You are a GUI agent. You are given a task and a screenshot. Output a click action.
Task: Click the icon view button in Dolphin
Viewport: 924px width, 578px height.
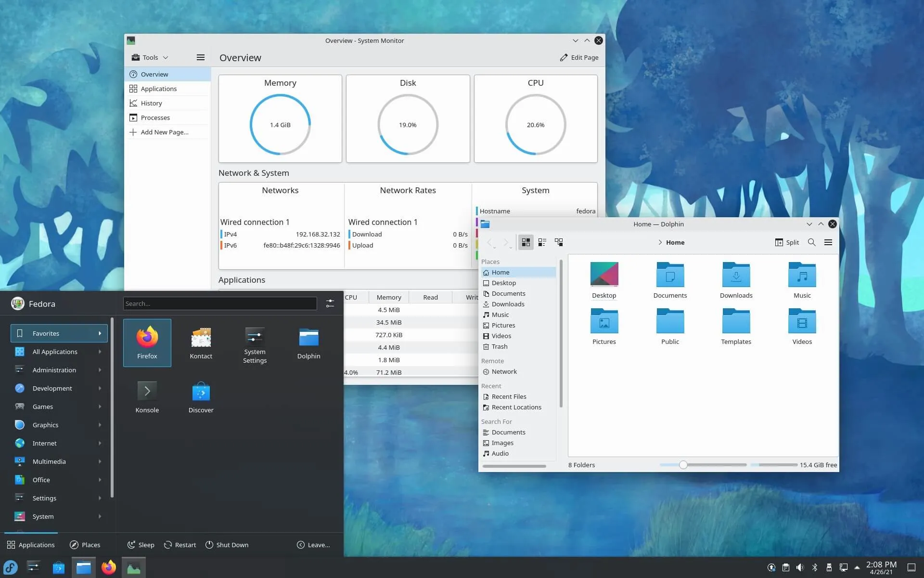[526, 242]
